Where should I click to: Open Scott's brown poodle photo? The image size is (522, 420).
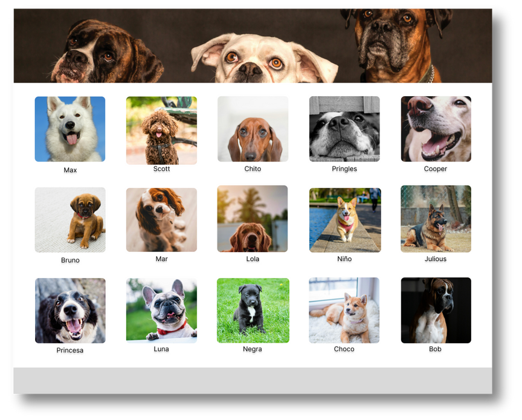pos(161,130)
